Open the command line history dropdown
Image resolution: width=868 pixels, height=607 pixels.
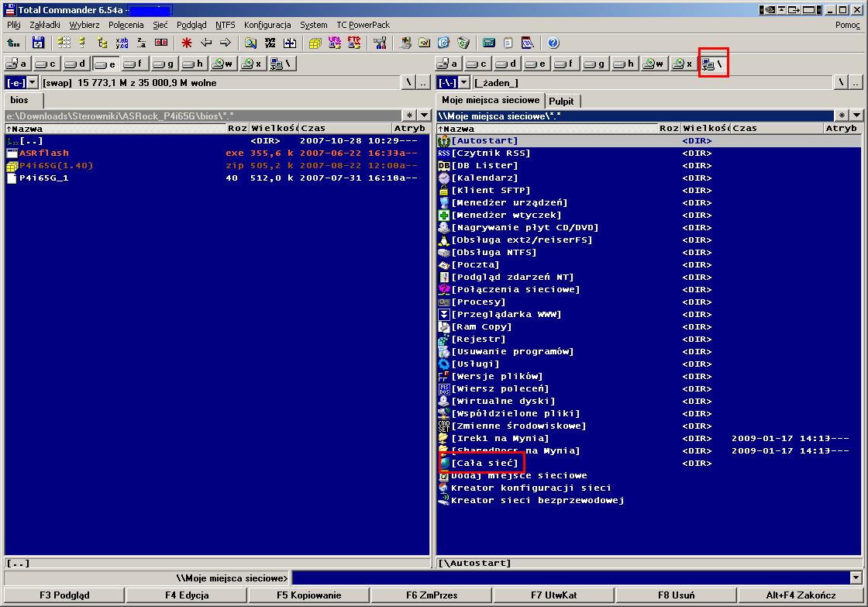(856, 578)
